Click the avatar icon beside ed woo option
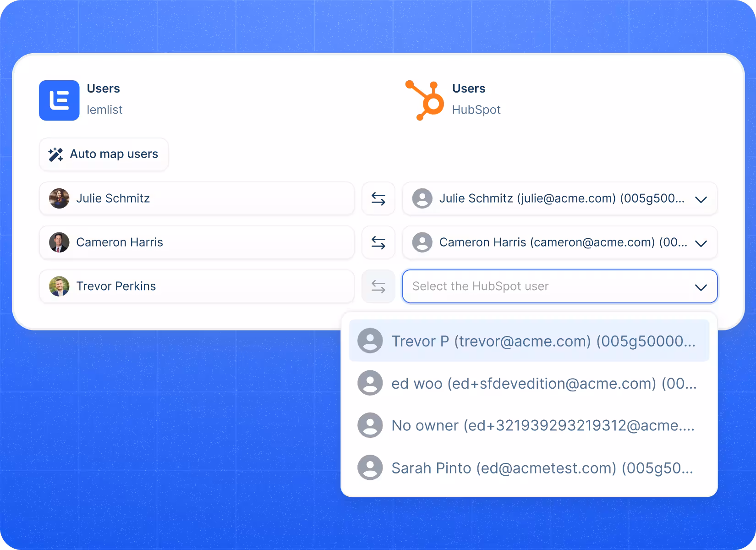Image resolution: width=756 pixels, height=550 pixels. coord(370,383)
